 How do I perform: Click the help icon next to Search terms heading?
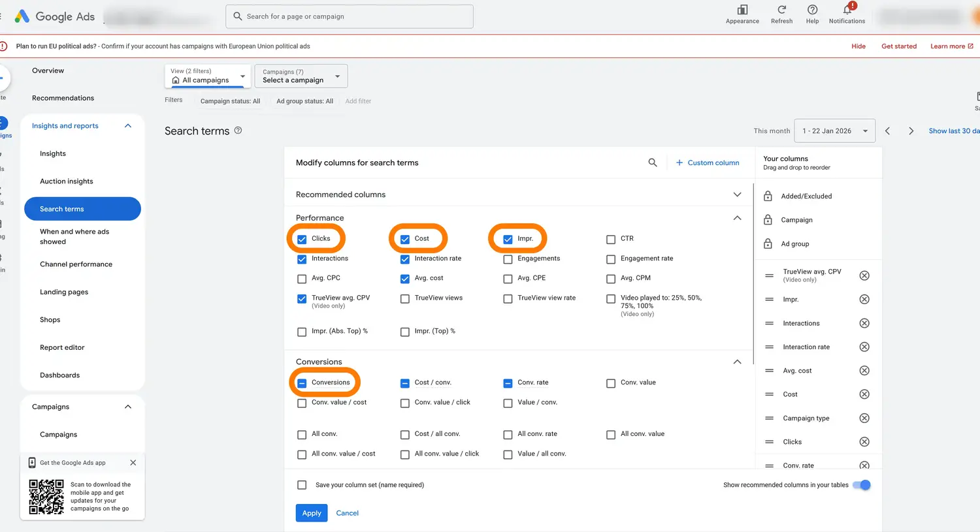point(238,131)
